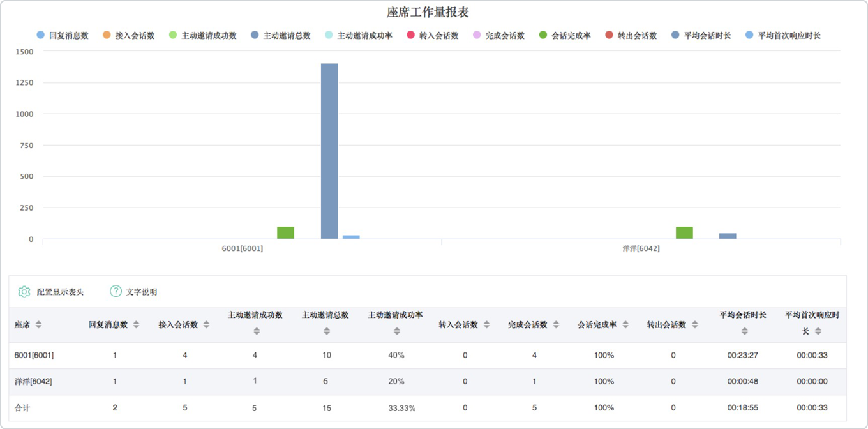868x429 pixels.
Task: Toggle 回复消息数 series in chart legend
Action: point(63,36)
